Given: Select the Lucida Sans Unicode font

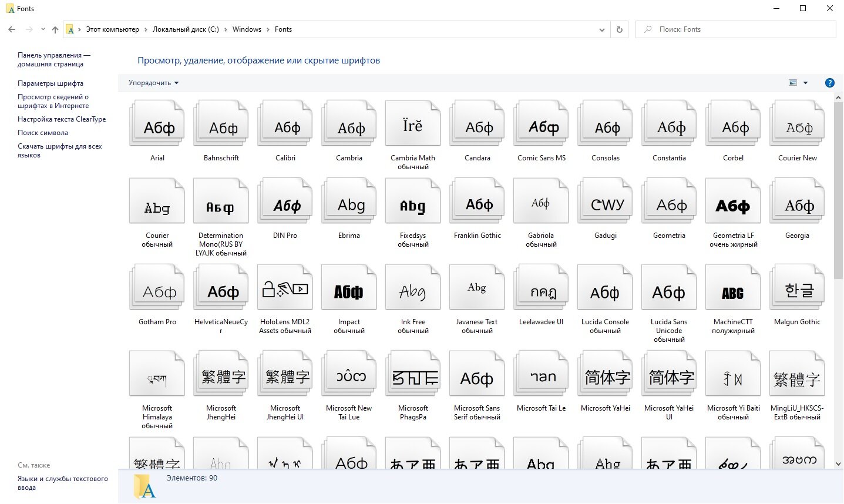Looking at the screenshot, I should pos(669,287).
